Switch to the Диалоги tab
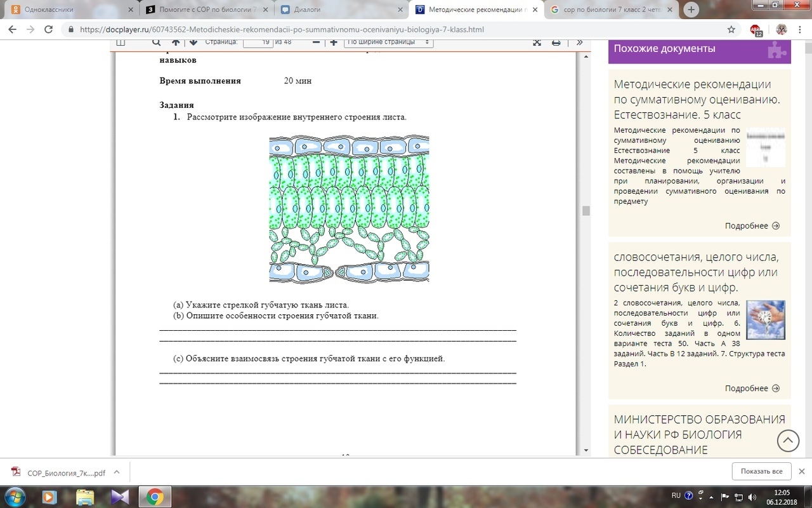 tap(340, 10)
